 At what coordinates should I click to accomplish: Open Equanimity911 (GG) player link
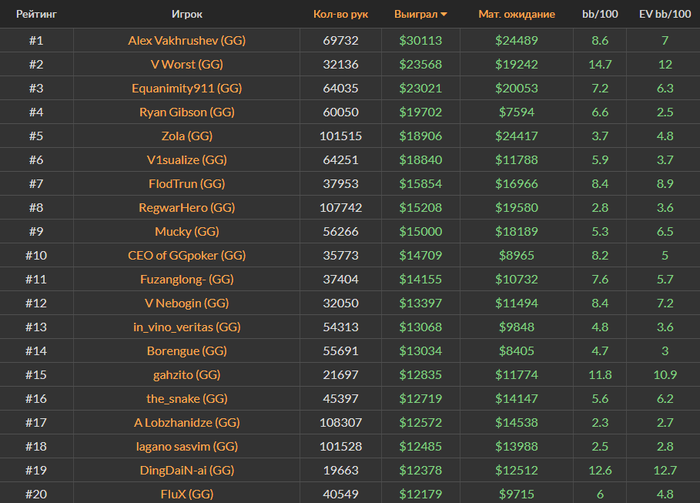(x=187, y=88)
